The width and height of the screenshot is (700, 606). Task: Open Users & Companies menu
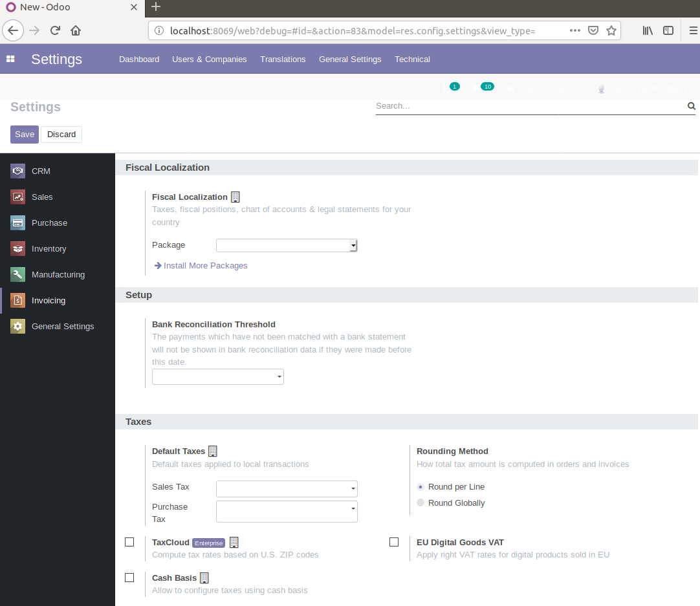click(x=210, y=59)
